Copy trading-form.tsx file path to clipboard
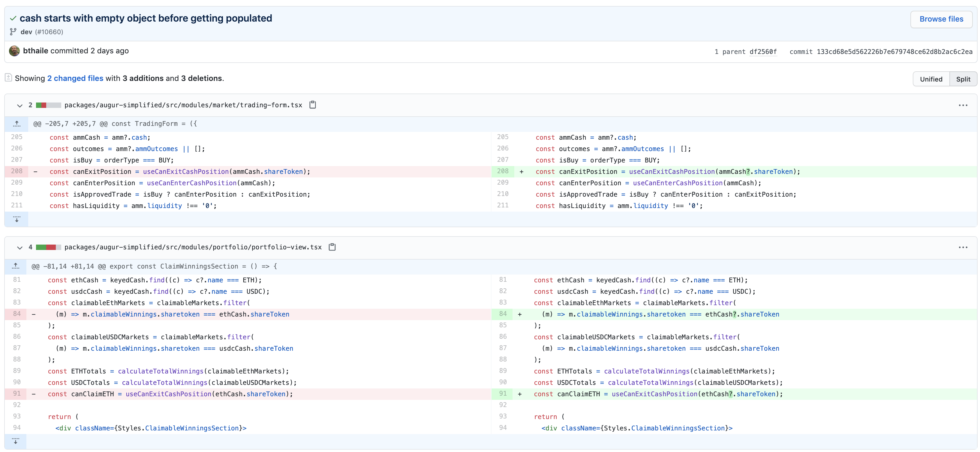The image size is (980, 452). point(312,105)
